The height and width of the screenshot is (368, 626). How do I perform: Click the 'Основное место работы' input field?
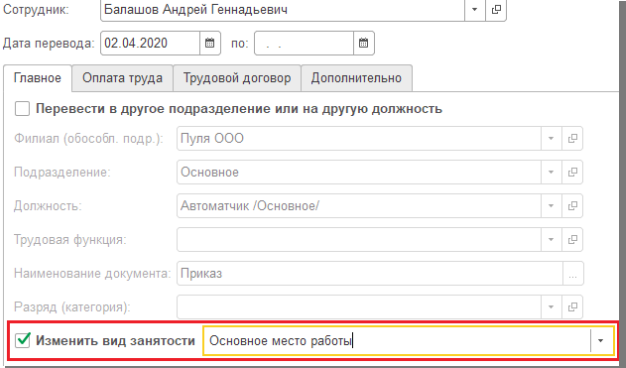coord(397,340)
